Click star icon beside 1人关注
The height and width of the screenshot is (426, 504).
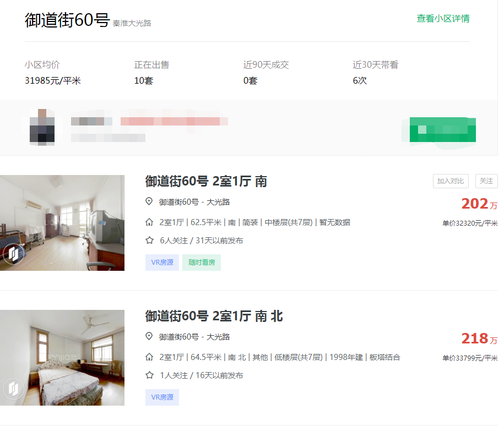[149, 375]
